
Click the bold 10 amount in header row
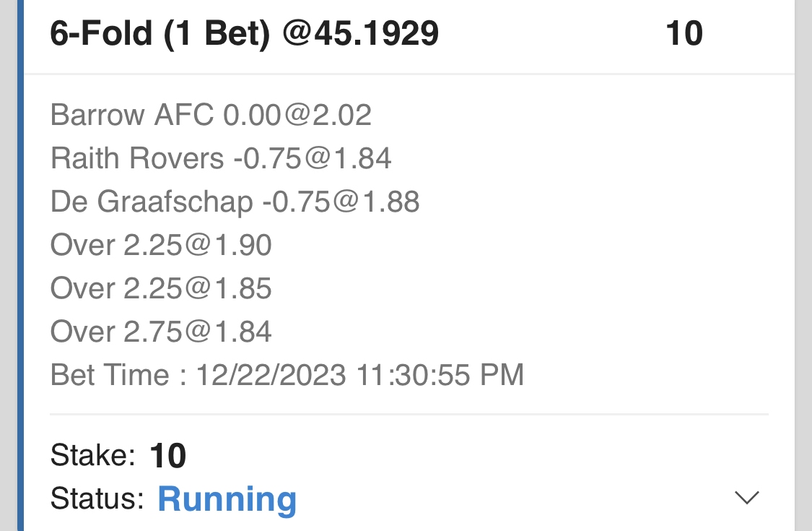tap(684, 34)
